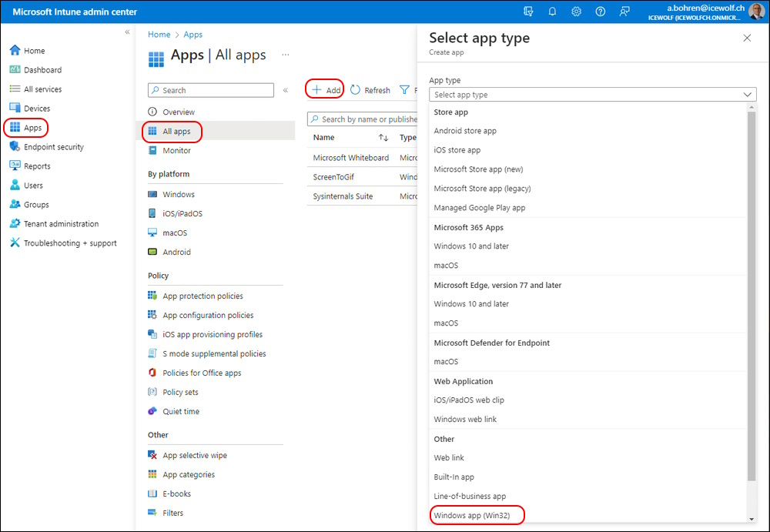The image size is (770, 532).
Task: Click the Refresh icon button
Action: pos(355,90)
